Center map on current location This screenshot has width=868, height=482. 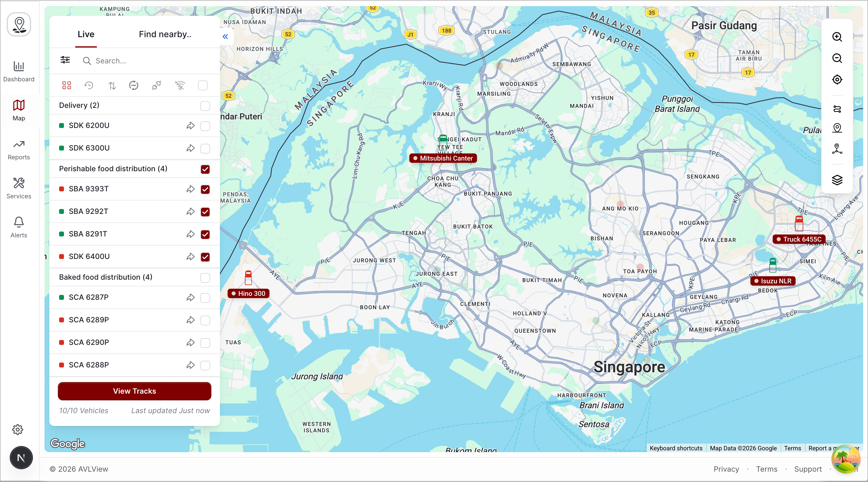tap(837, 80)
